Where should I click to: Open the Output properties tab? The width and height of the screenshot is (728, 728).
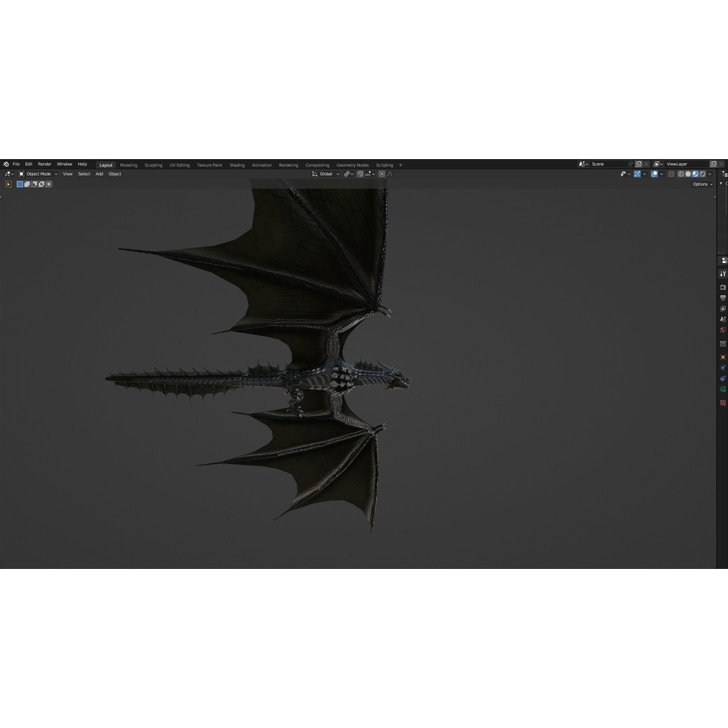[723, 298]
